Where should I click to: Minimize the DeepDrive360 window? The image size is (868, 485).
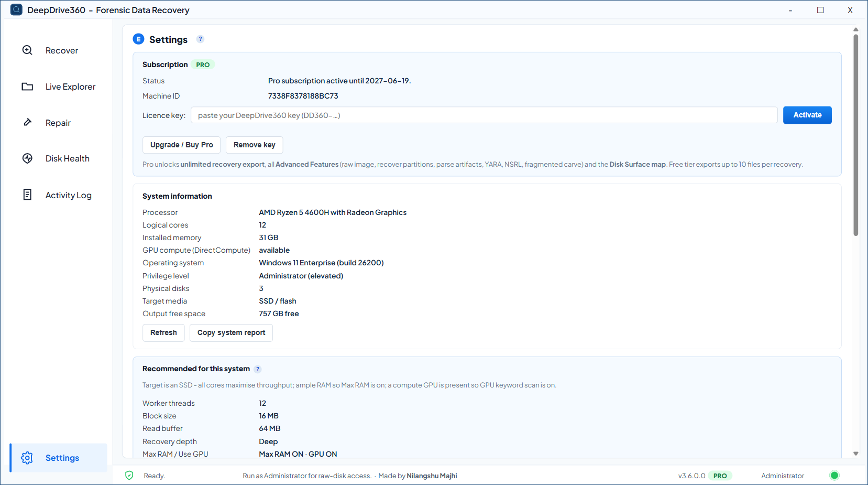[x=790, y=10]
